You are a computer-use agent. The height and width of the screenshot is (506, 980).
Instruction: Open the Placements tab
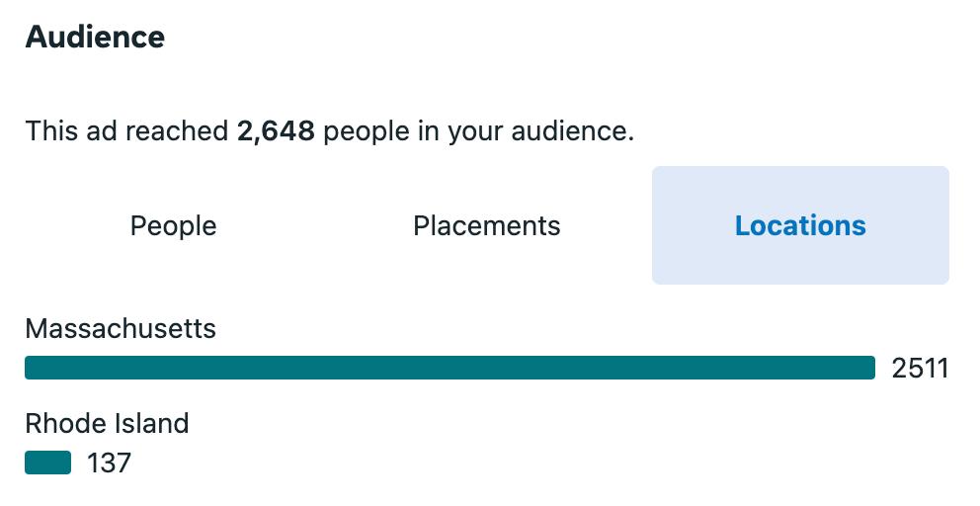486,226
